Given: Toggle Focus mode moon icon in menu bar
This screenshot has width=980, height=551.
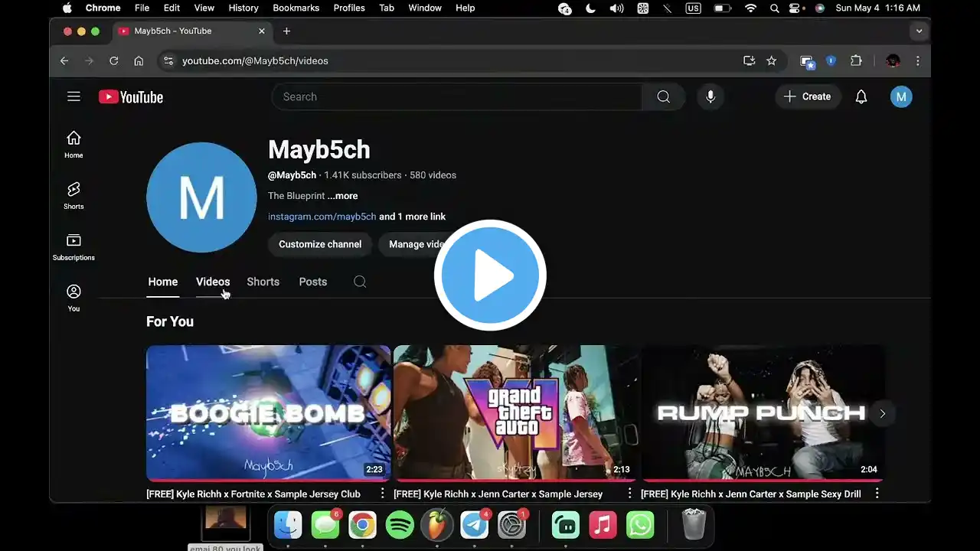Looking at the screenshot, I should tap(590, 8).
